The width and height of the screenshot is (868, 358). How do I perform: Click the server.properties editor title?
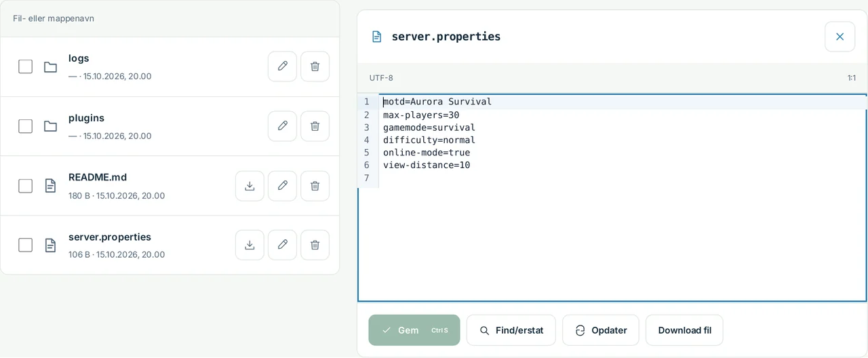[x=446, y=37]
